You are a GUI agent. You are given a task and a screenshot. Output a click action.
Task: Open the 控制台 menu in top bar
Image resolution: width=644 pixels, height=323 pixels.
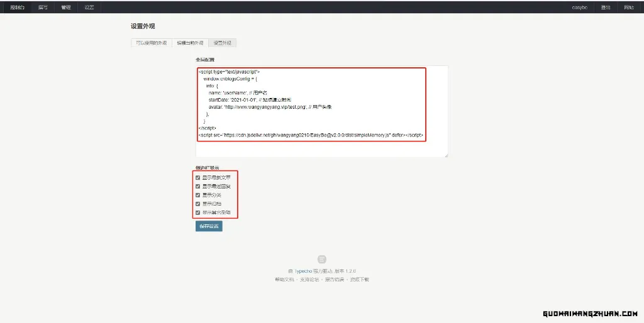(17, 8)
